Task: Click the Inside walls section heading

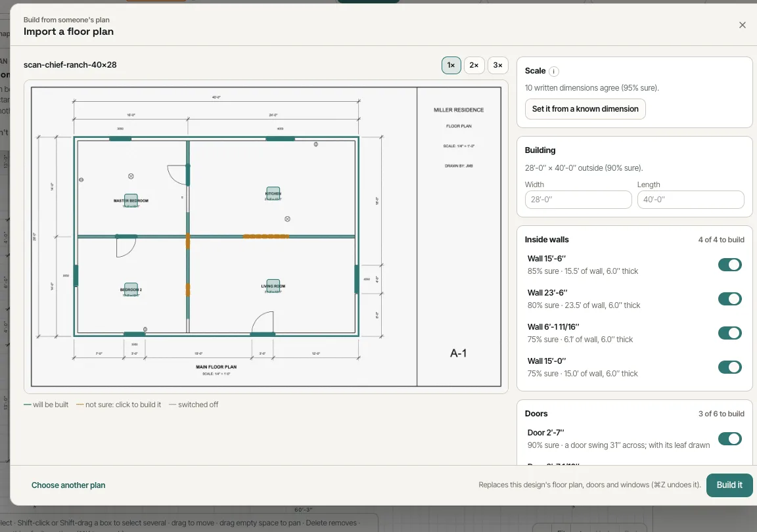Action: (547, 240)
